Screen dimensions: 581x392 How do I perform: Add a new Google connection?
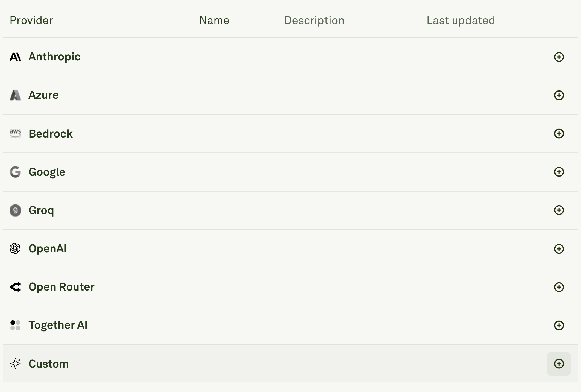click(x=559, y=172)
